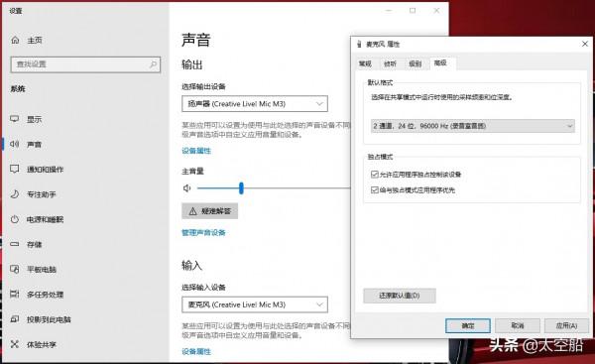This screenshot has width=595, height=364.
Task: Open 投影到此电脑 projecting icon in sidebar
Action: click(x=15, y=318)
